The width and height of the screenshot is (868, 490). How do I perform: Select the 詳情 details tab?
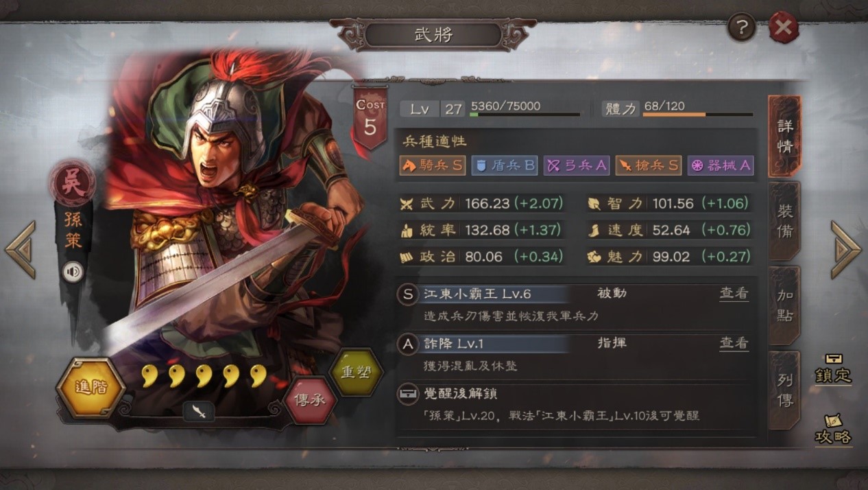[x=784, y=137]
